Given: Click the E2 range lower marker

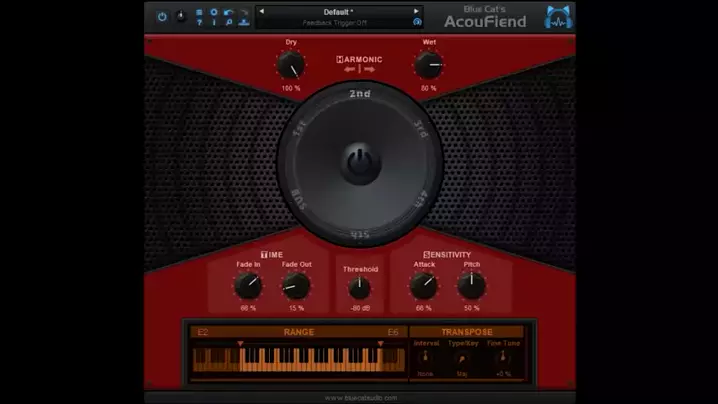Looking at the screenshot, I should pyautogui.click(x=240, y=343).
